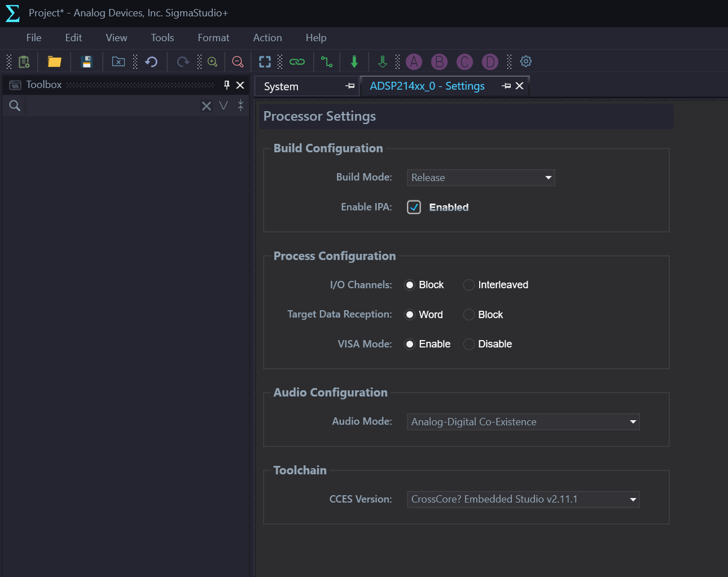Open the CCES Version dropdown

pos(523,499)
